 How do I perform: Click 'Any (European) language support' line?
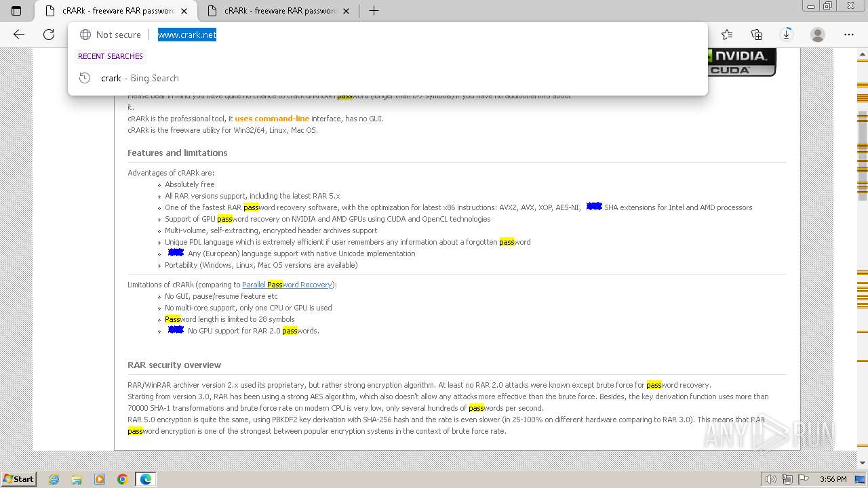point(301,253)
